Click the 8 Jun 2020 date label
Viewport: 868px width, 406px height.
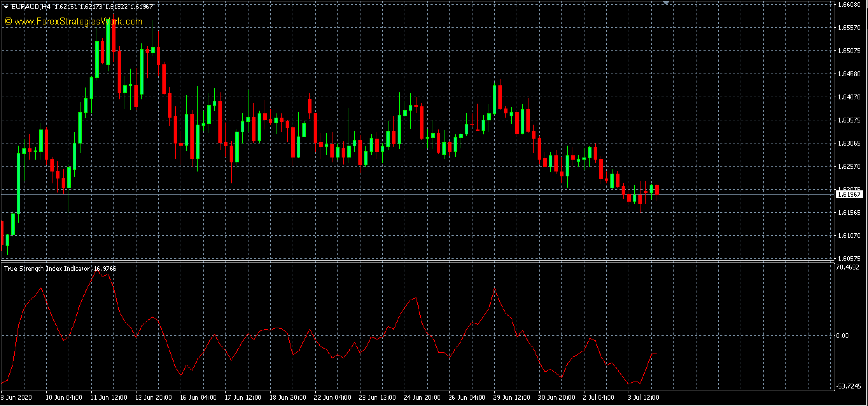16,398
